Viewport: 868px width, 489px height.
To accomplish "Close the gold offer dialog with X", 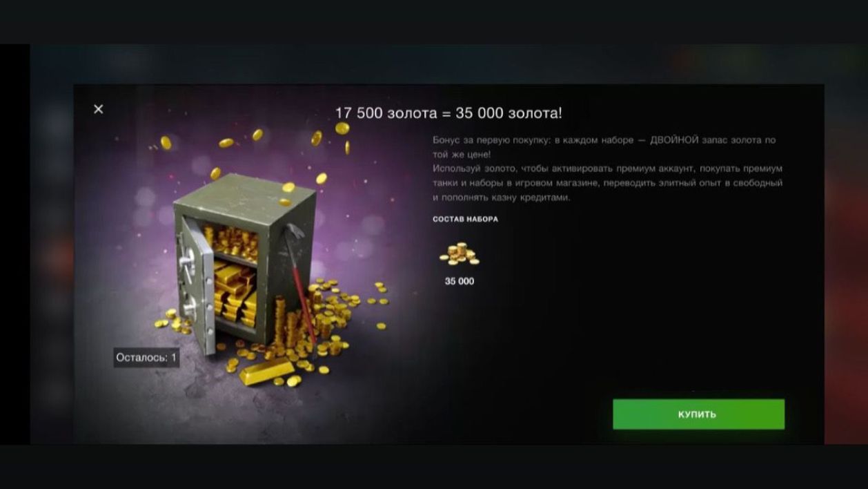I will tap(98, 109).
